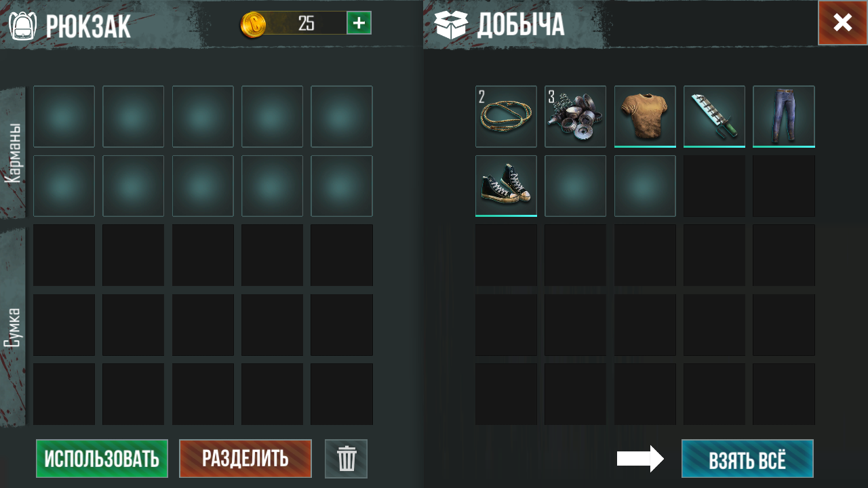Screen dimensions: 868x488
Task: Click the box icon beside Добыча
Action: tap(452, 24)
